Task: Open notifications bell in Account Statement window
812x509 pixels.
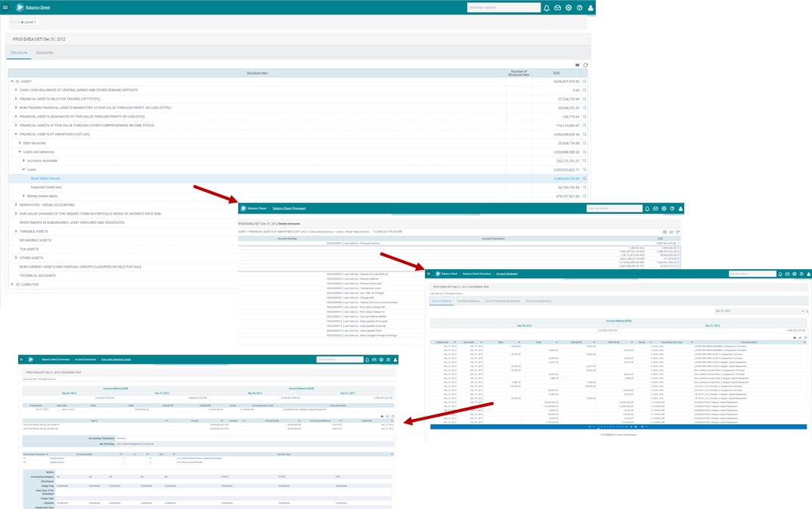Action: 780,274
